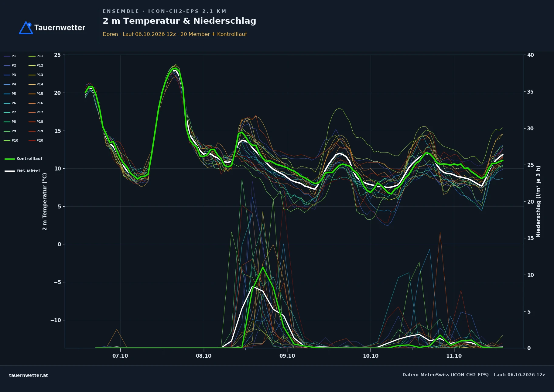Click the 30 tick on the precipitation axis
554x392 pixels.
(531, 129)
